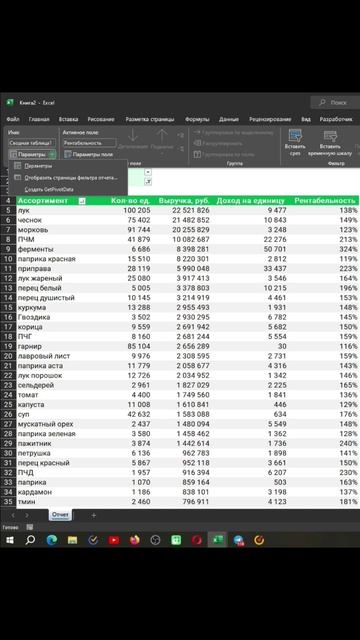Select the Рентабельность column header

[x=324, y=200]
